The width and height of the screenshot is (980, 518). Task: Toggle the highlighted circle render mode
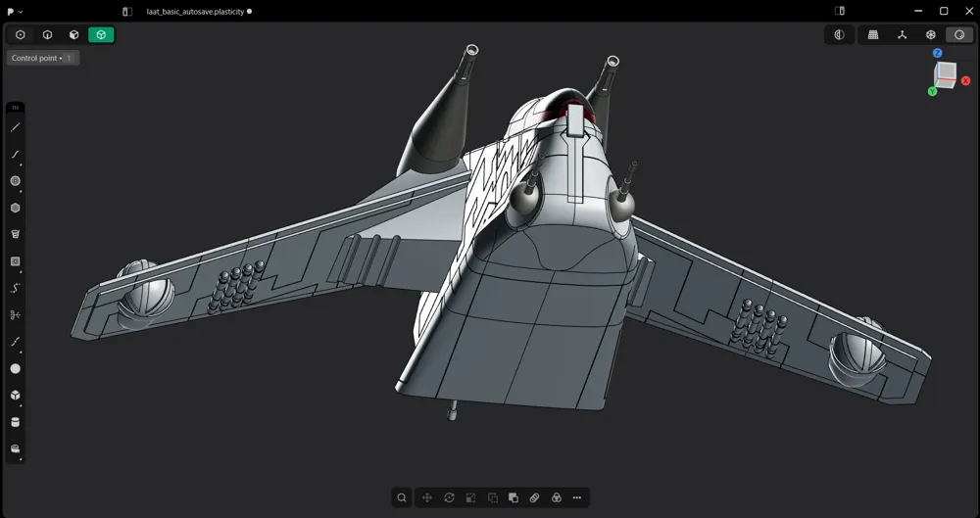959,35
